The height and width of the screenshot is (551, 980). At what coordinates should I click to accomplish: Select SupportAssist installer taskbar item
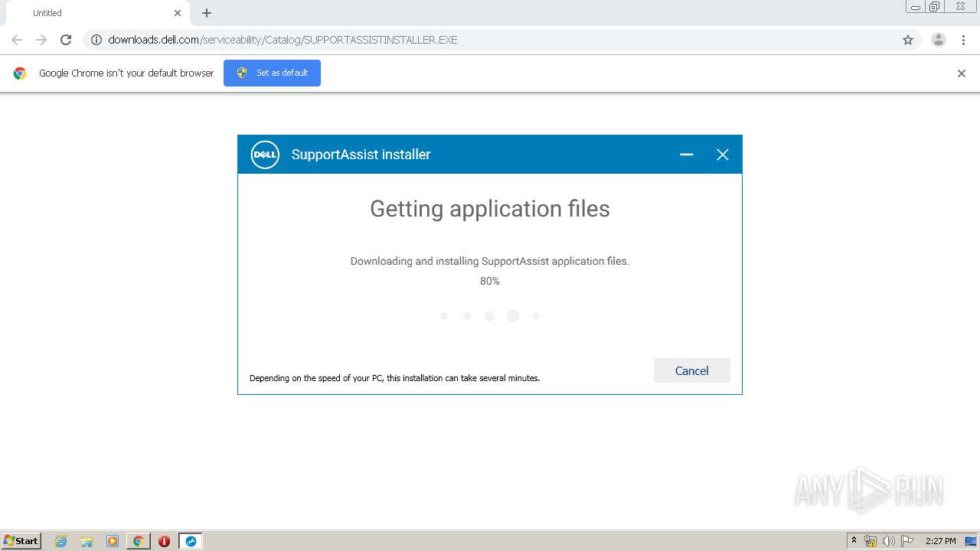tap(191, 541)
